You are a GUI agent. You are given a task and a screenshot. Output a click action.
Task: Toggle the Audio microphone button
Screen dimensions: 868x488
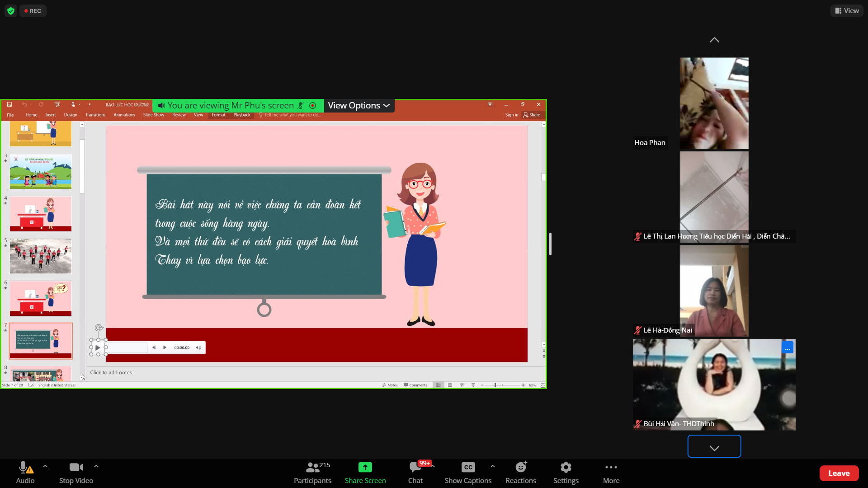(x=25, y=473)
